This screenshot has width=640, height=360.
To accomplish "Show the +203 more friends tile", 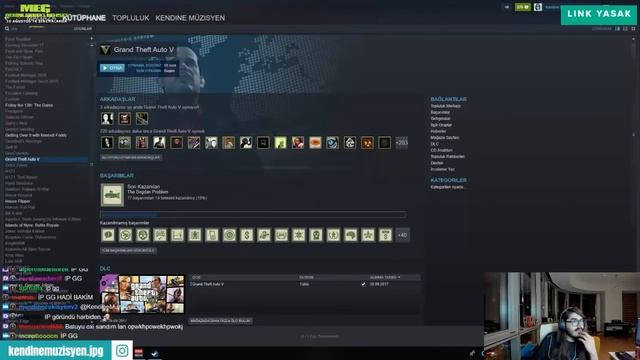I will pos(402,142).
